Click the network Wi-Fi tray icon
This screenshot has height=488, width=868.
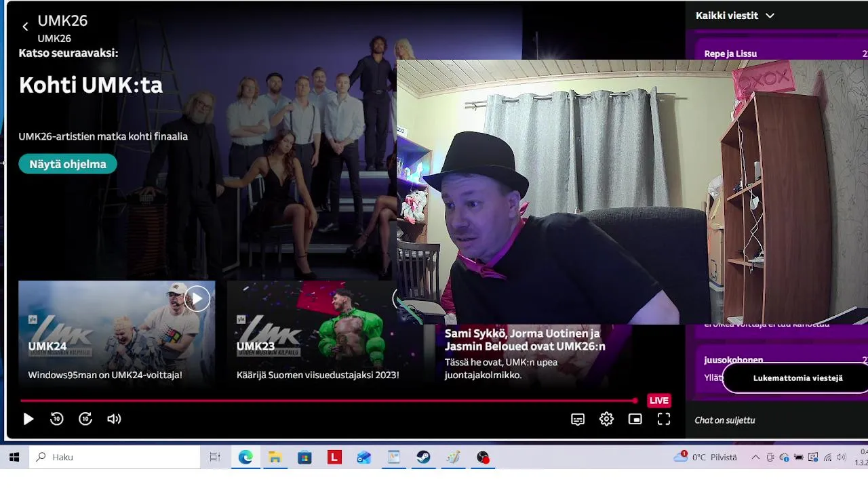827,457
